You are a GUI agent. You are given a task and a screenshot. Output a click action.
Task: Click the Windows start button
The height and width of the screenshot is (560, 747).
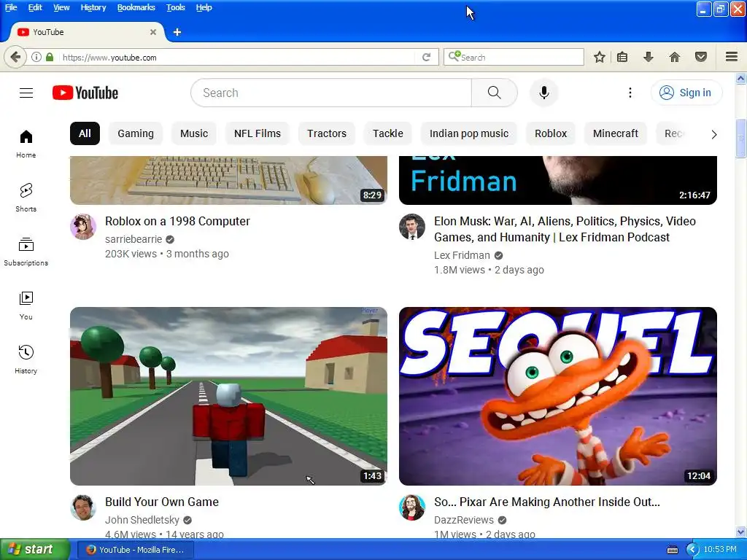[35, 550]
